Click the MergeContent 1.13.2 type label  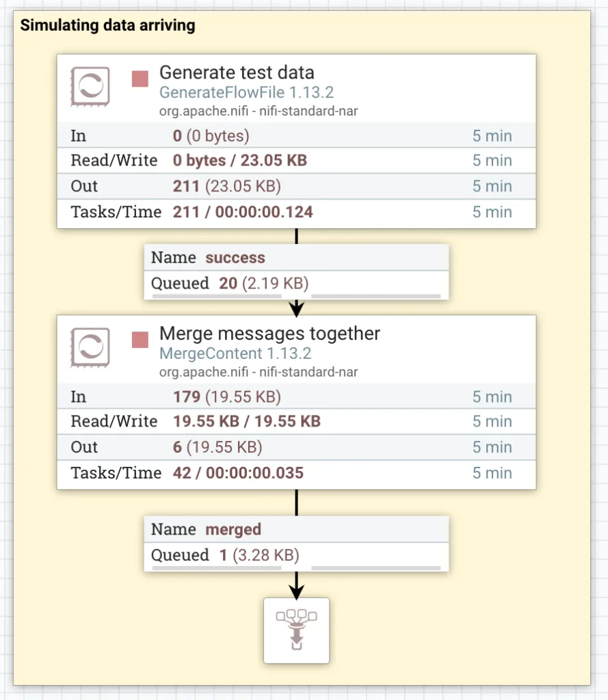(235, 353)
